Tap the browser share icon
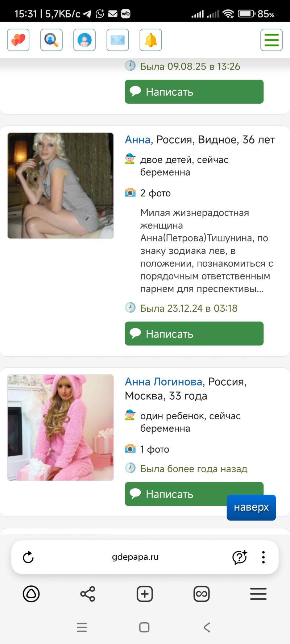290x644 pixels. [88, 594]
